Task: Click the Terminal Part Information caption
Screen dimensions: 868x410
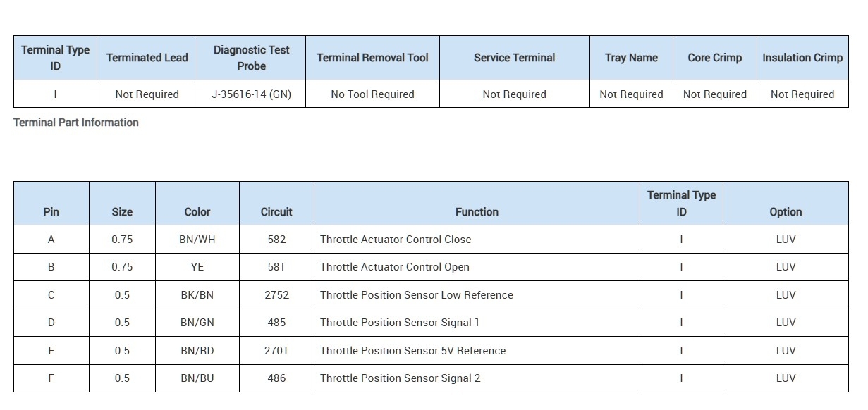Action: 76,123
